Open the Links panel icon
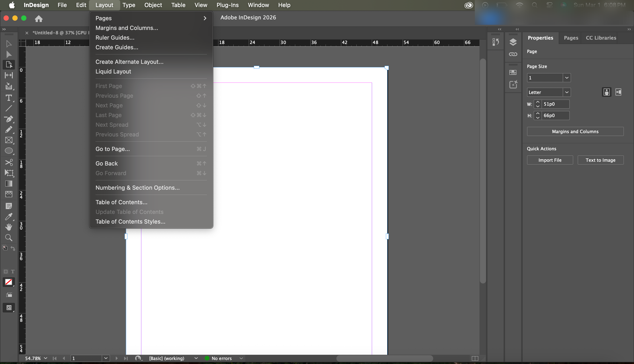Image resolution: width=634 pixels, height=364 pixels. 513,54
